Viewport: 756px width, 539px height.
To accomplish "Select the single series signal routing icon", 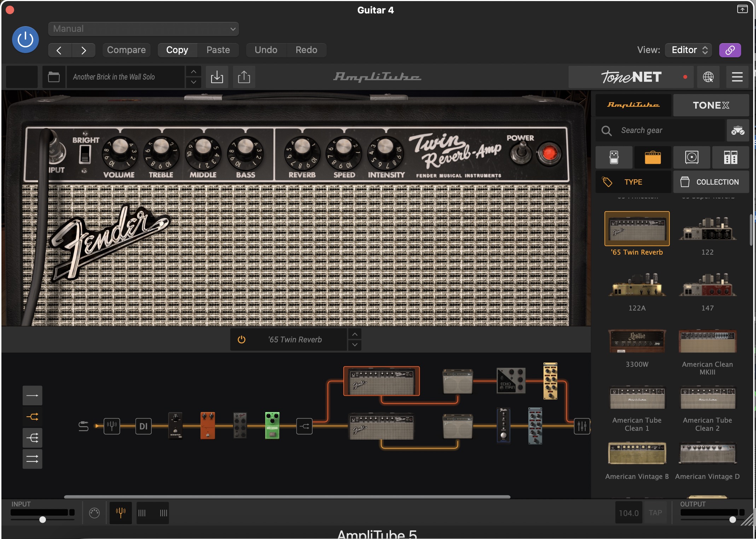I will 32,395.
